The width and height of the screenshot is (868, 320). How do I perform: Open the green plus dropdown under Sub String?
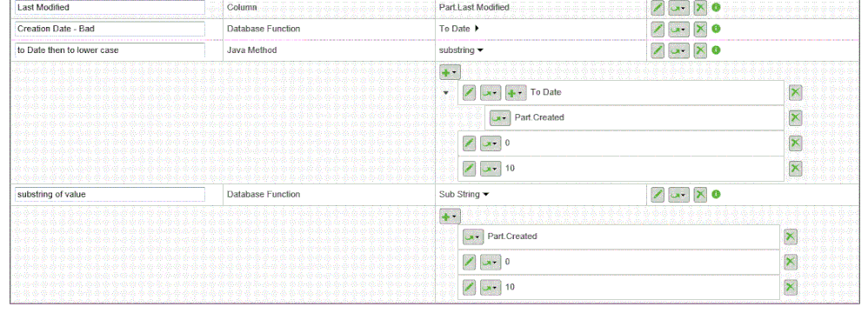[x=450, y=217]
